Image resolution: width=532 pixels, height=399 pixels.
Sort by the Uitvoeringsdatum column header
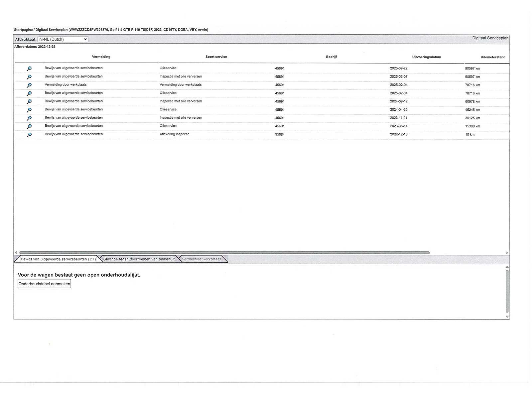coord(427,57)
